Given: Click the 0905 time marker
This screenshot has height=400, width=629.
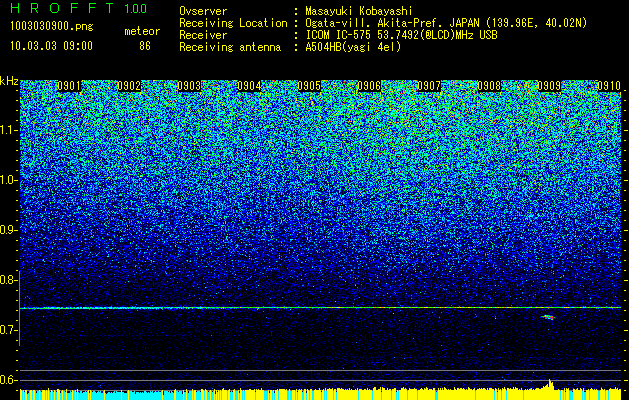Looking at the screenshot, I should [309, 86].
